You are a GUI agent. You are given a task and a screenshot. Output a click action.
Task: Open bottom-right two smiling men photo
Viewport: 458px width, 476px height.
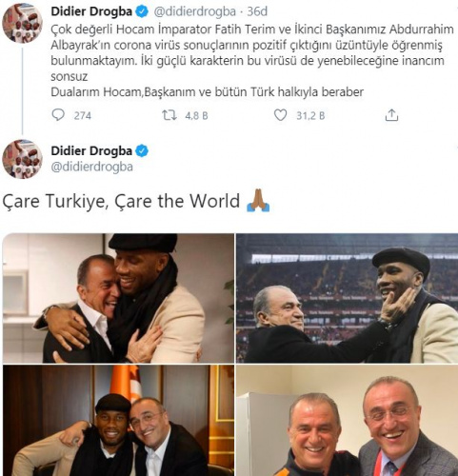click(348, 421)
